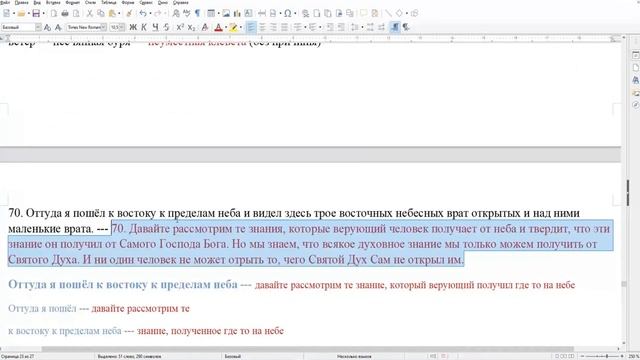The height and width of the screenshot is (360, 640).
Task: Click the word count in status bar
Action: point(129,357)
